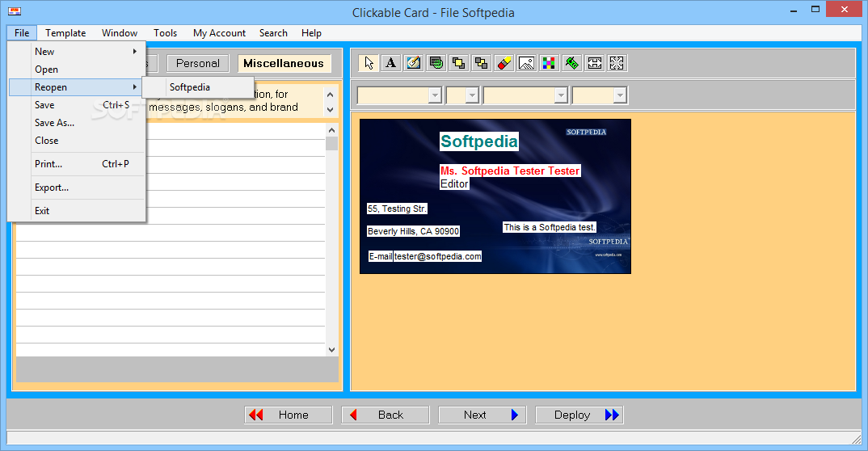Choose Save from the File menu

(77, 104)
